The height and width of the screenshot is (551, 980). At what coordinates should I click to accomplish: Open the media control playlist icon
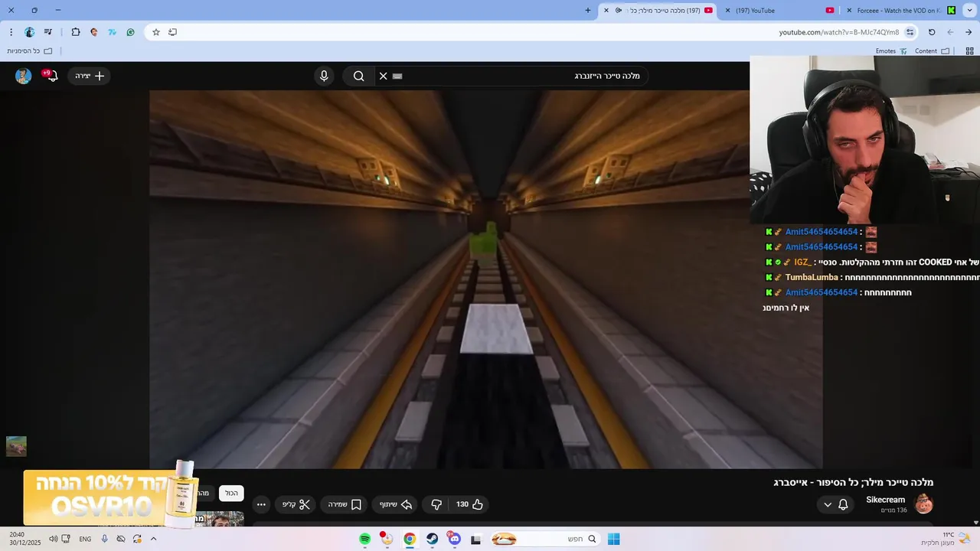[x=48, y=32]
